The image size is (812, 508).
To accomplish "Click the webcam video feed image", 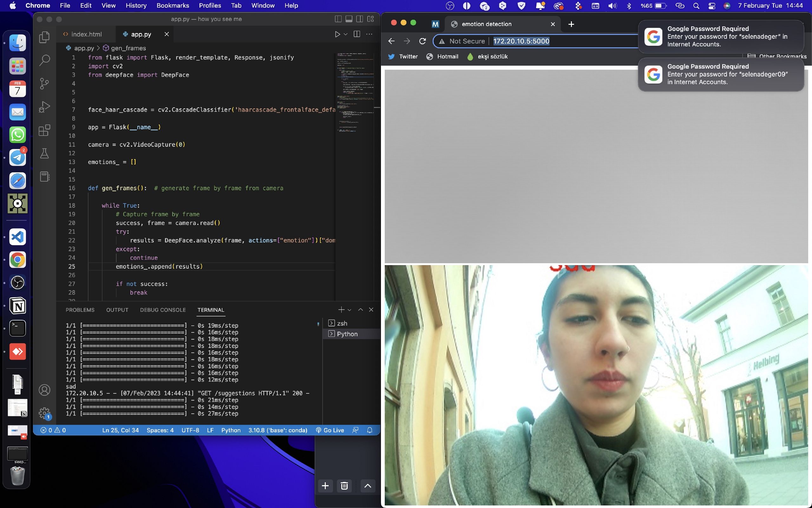I will pyautogui.click(x=596, y=385).
